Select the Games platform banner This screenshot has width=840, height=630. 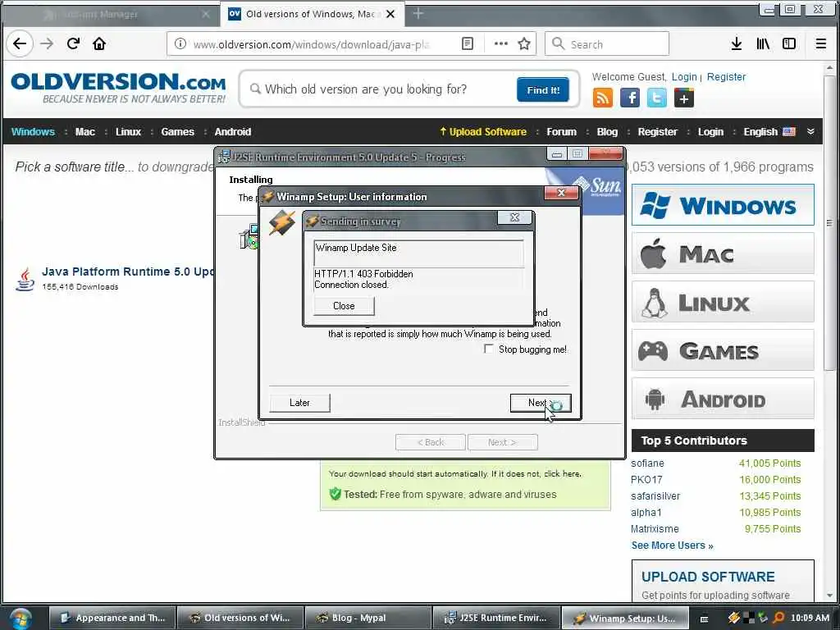[x=723, y=351]
